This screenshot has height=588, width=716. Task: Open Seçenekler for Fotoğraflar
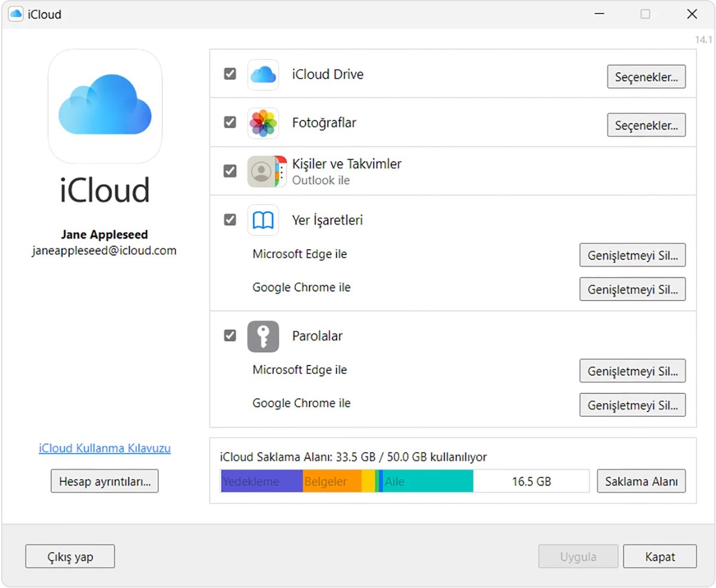click(646, 125)
